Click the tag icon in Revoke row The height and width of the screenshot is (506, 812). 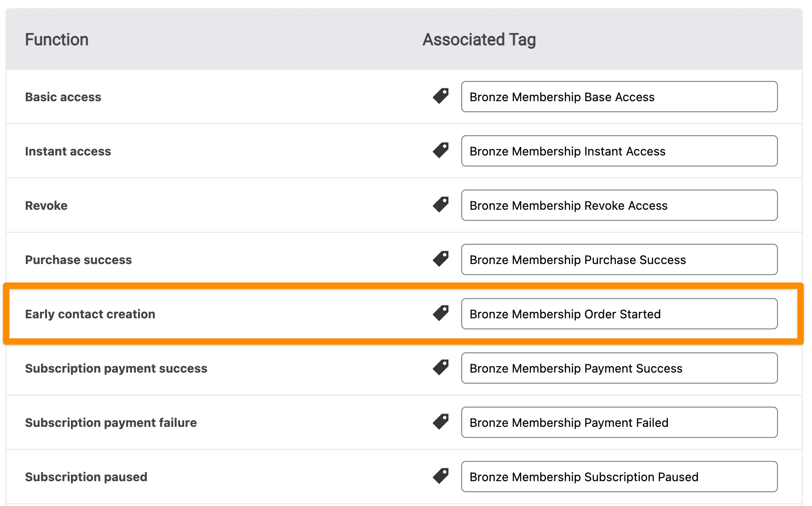point(441,205)
